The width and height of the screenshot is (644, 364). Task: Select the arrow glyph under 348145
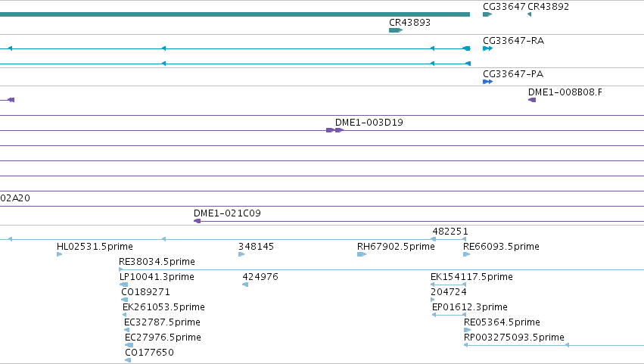[x=241, y=254]
